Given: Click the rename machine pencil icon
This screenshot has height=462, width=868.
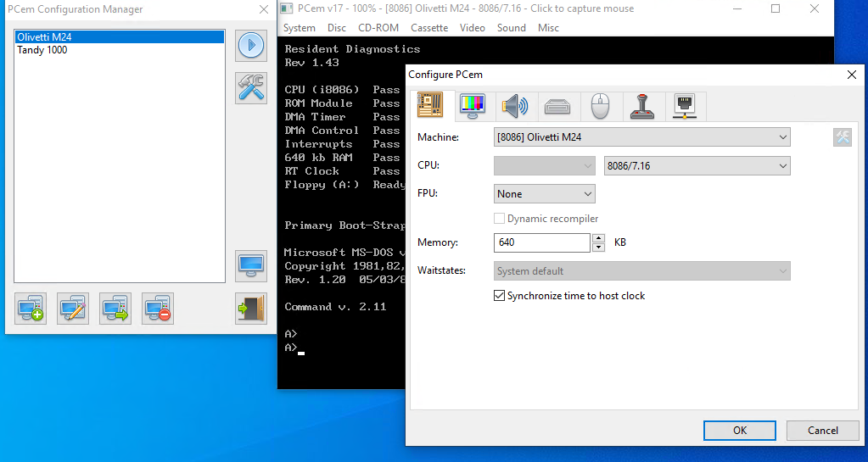Looking at the screenshot, I should (x=73, y=308).
